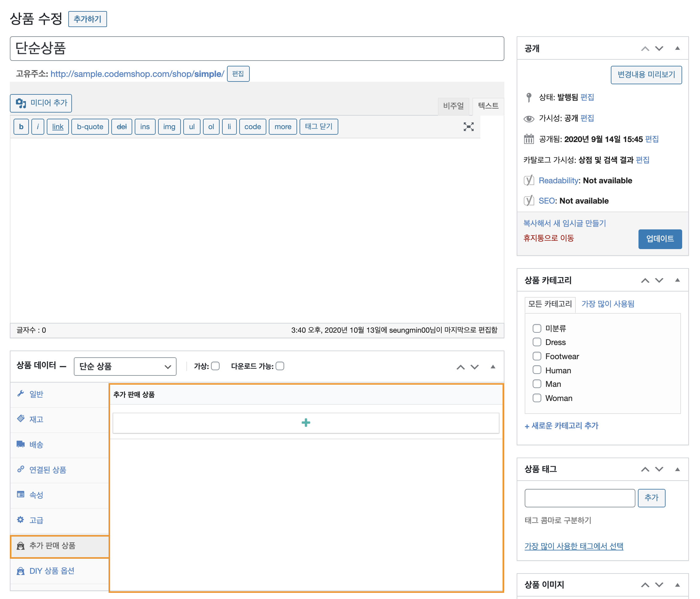Click 휴지통으로 이동 trash link
Viewport: 700px width, 599px height.
pyautogui.click(x=548, y=238)
